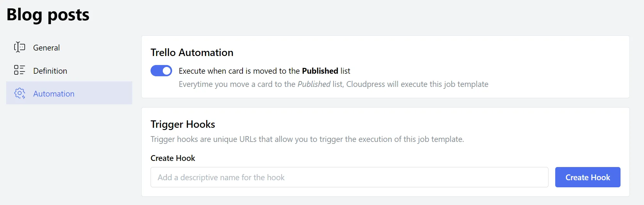644x205 pixels.
Task: Select the General rename icon in sidebar
Action: [x=19, y=47]
